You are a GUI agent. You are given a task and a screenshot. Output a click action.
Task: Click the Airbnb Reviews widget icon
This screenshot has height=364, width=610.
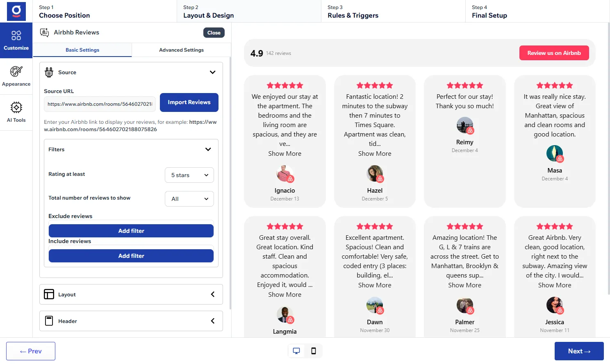45,32
